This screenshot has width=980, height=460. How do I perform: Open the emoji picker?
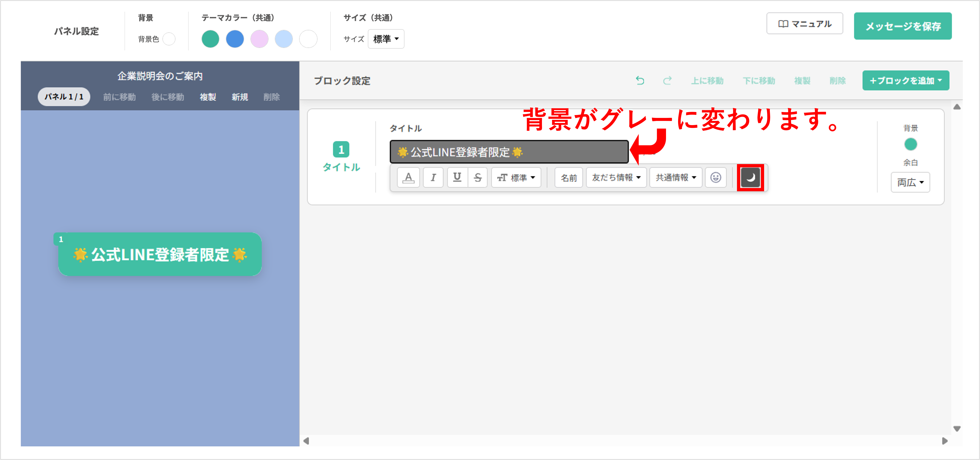[x=716, y=178]
